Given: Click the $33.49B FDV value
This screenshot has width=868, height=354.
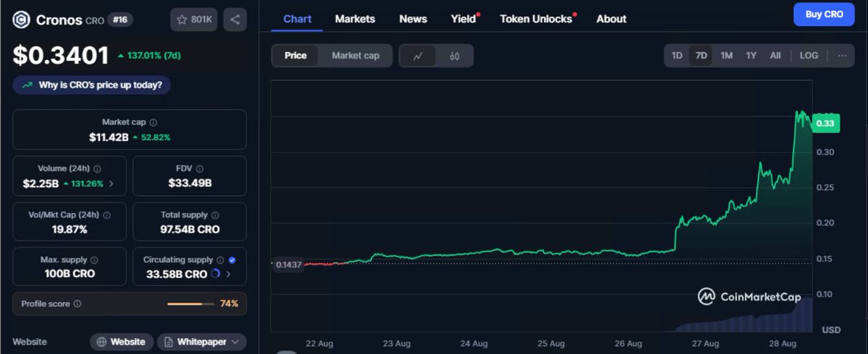Looking at the screenshot, I should pyautogui.click(x=190, y=184).
